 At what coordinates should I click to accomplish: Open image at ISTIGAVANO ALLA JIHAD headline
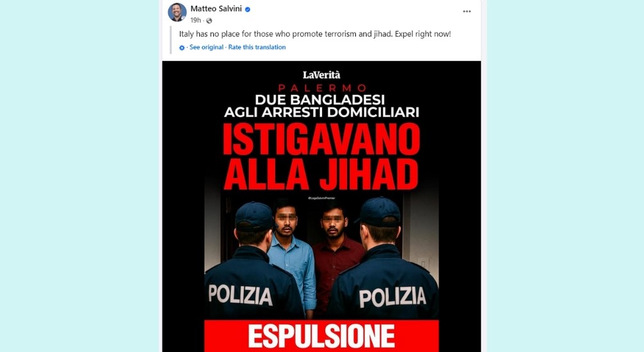pyautogui.click(x=321, y=157)
